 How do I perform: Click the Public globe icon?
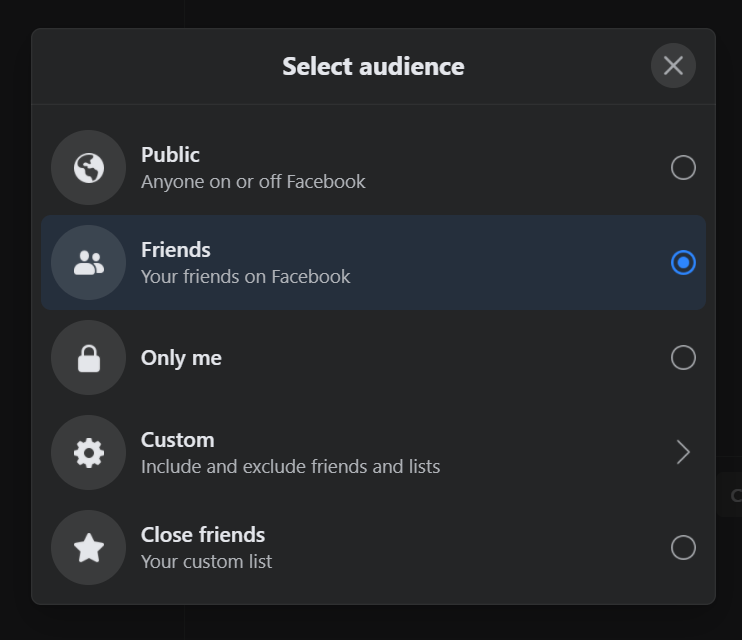tap(89, 168)
